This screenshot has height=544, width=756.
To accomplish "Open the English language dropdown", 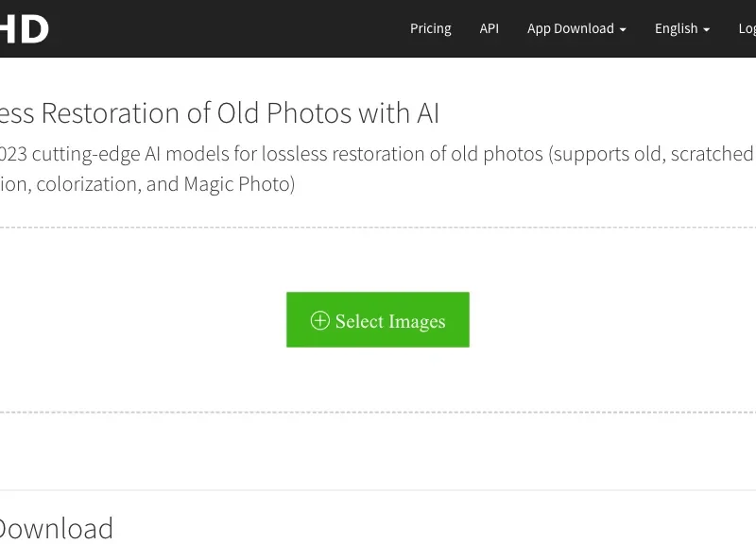I will (x=682, y=29).
